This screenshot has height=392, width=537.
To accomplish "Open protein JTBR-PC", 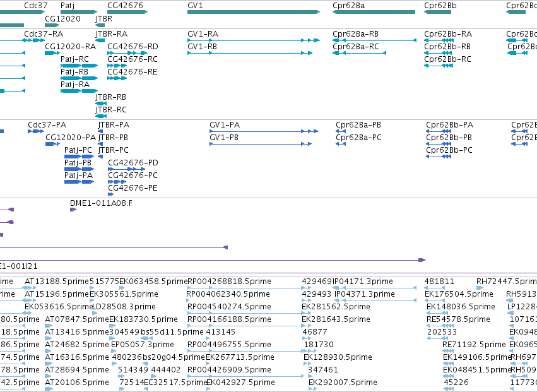I will (114, 150).
